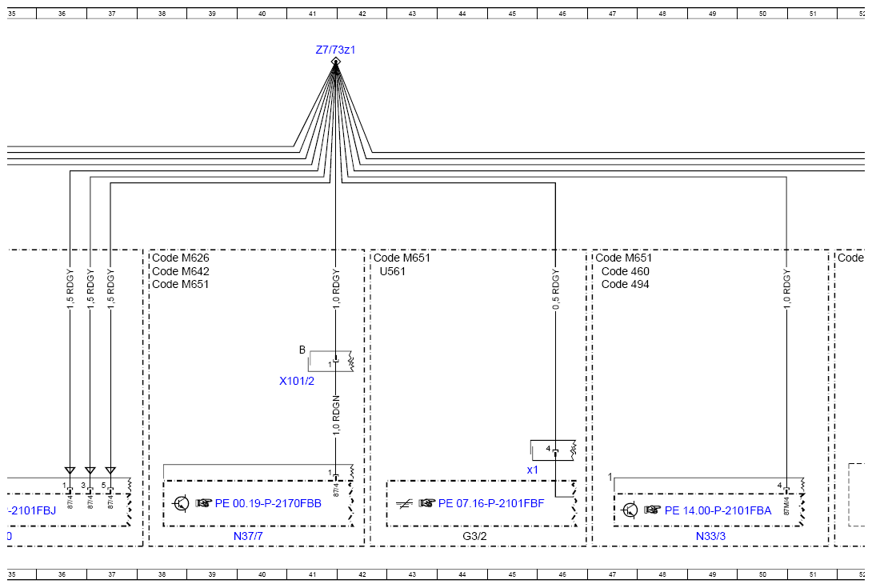This screenshot has width=872, height=588.
Task: Click the x1 connector label
Action: [x=532, y=470]
